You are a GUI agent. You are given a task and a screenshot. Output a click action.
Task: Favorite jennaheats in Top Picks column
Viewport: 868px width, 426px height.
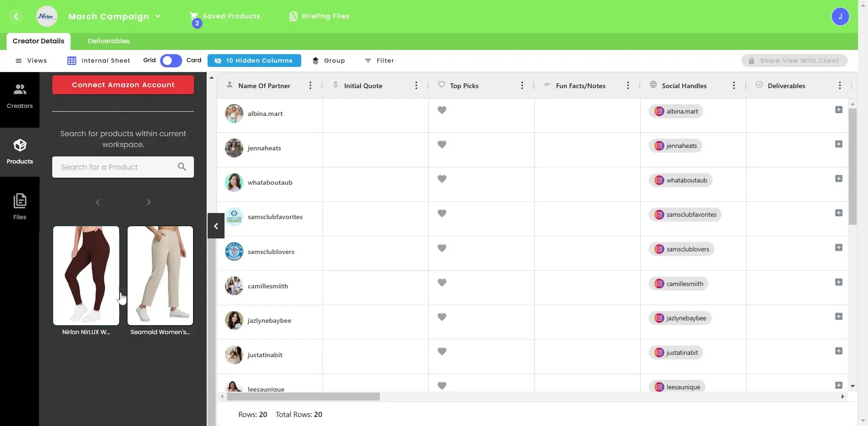[442, 145]
